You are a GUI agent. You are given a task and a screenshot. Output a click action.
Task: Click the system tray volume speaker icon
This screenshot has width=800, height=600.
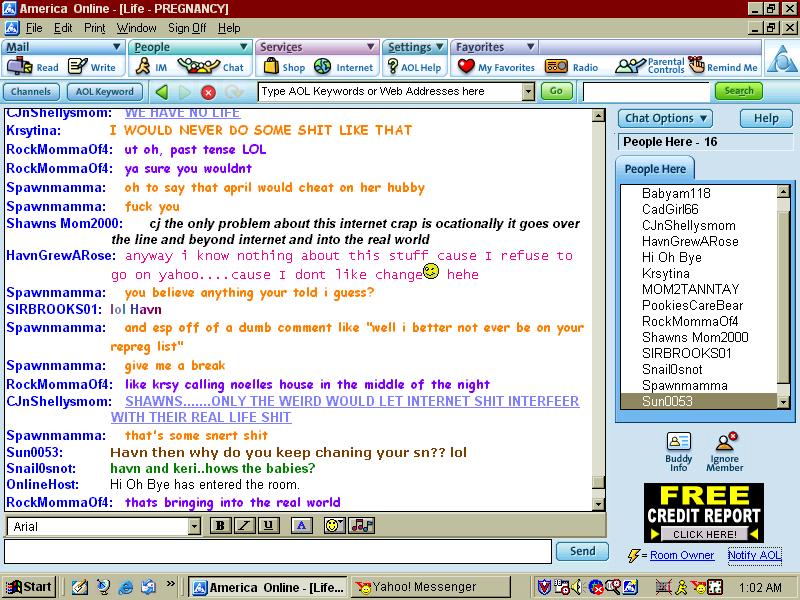click(577, 587)
